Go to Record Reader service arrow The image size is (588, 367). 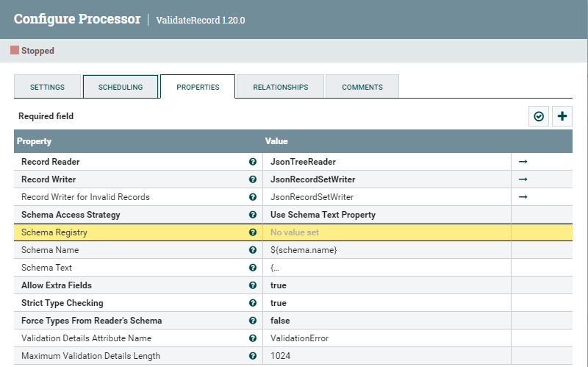pos(523,162)
